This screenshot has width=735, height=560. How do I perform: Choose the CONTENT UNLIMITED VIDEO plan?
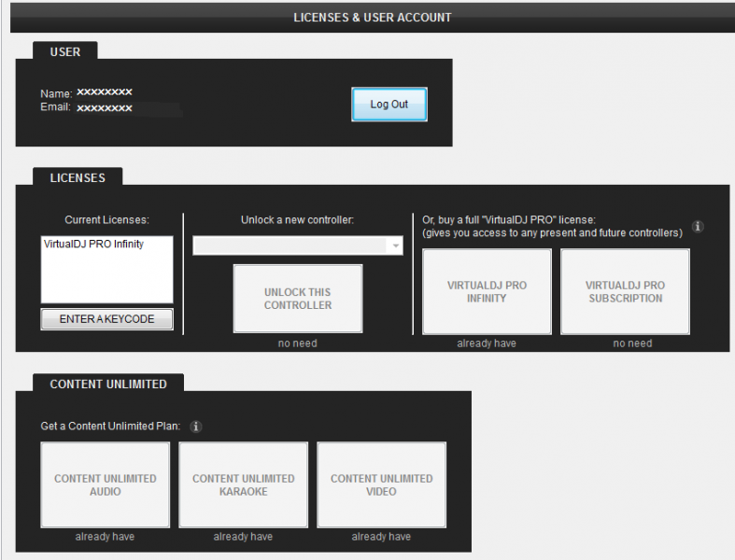tap(382, 484)
